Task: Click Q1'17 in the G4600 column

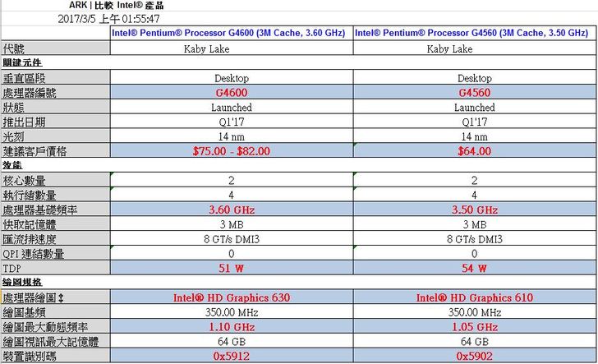Action: [x=232, y=122]
